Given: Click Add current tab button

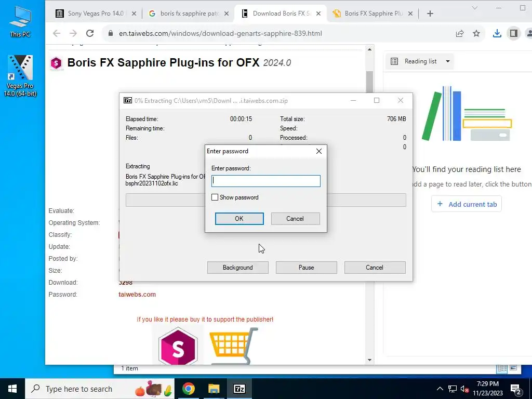Looking at the screenshot, I should (467, 204).
